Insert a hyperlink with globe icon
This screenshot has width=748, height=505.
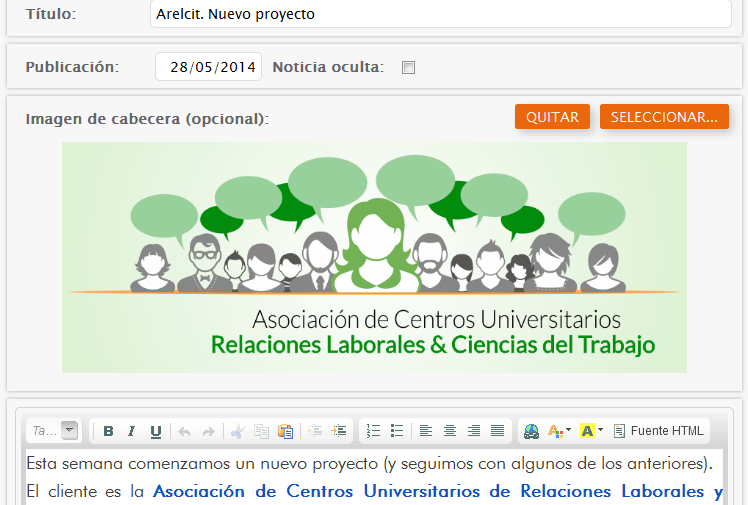coord(531,431)
